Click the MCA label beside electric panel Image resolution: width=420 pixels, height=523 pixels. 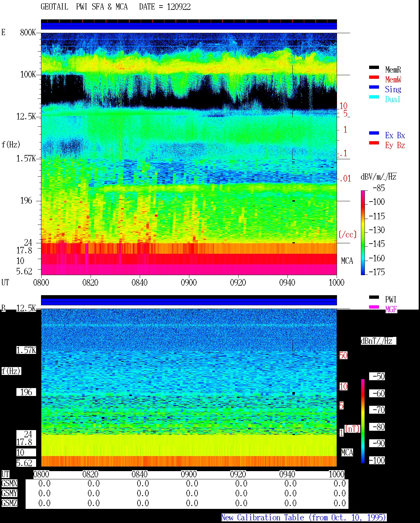[347, 261]
